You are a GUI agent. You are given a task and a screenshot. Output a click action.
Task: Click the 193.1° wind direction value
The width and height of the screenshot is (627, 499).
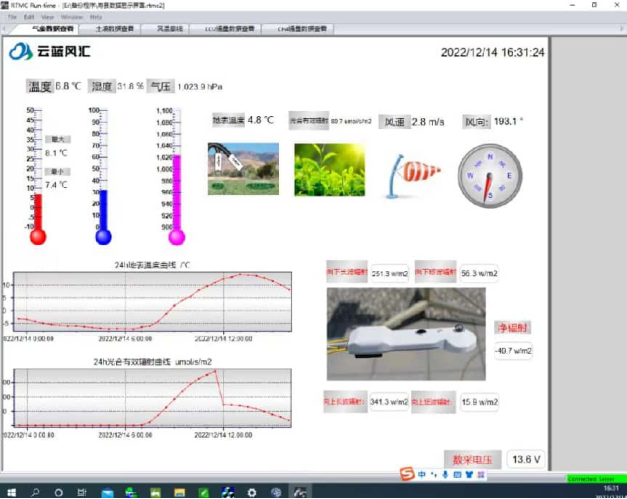pyautogui.click(x=508, y=121)
